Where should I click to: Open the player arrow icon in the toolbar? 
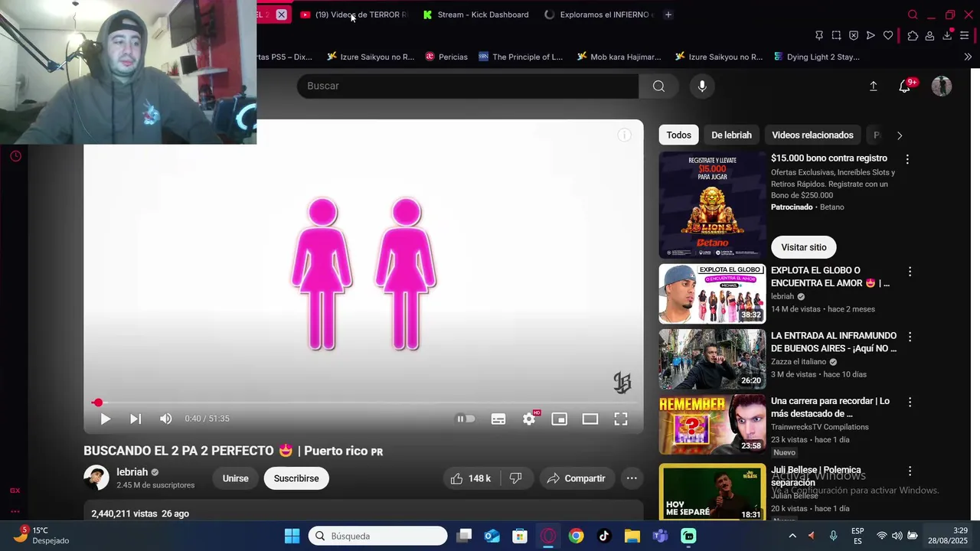tap(871, 35)
